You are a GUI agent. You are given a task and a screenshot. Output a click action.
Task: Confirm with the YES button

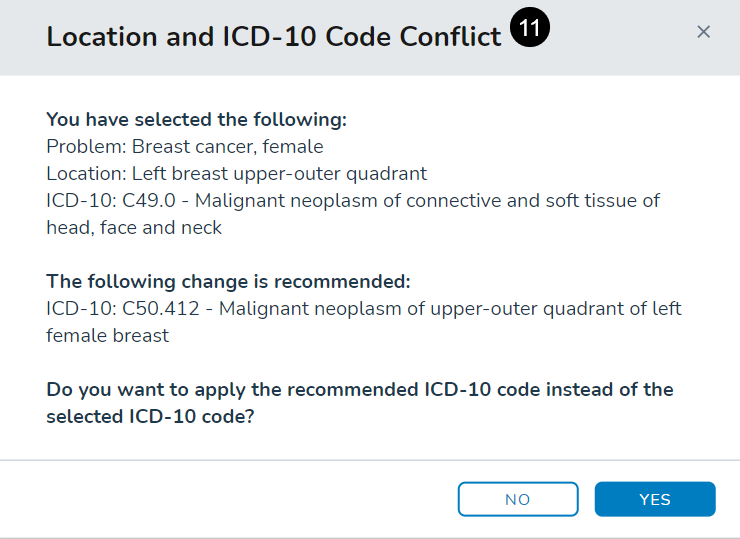tap(655, 499)
